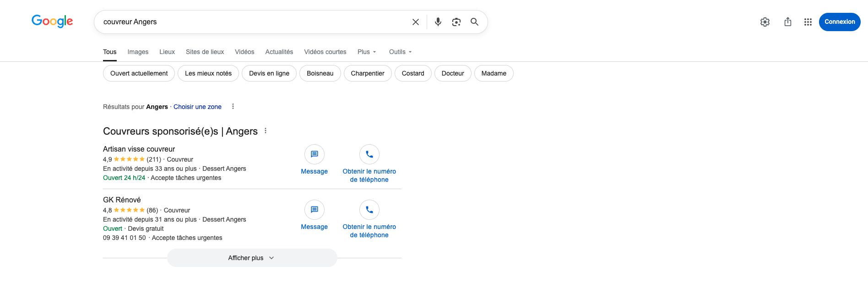The height and width of the screenshot is (283, 868).
Task: Switch to the Images tab
Action: (138, 52)
